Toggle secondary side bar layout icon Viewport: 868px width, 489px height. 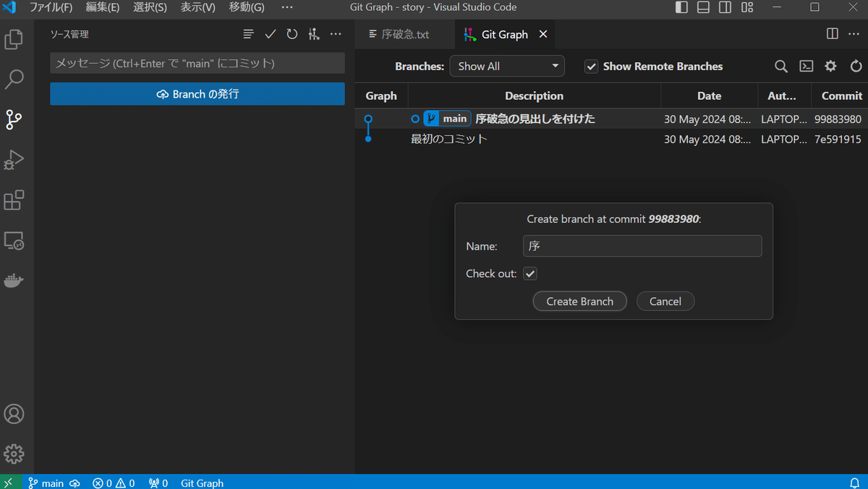(725, 7)
